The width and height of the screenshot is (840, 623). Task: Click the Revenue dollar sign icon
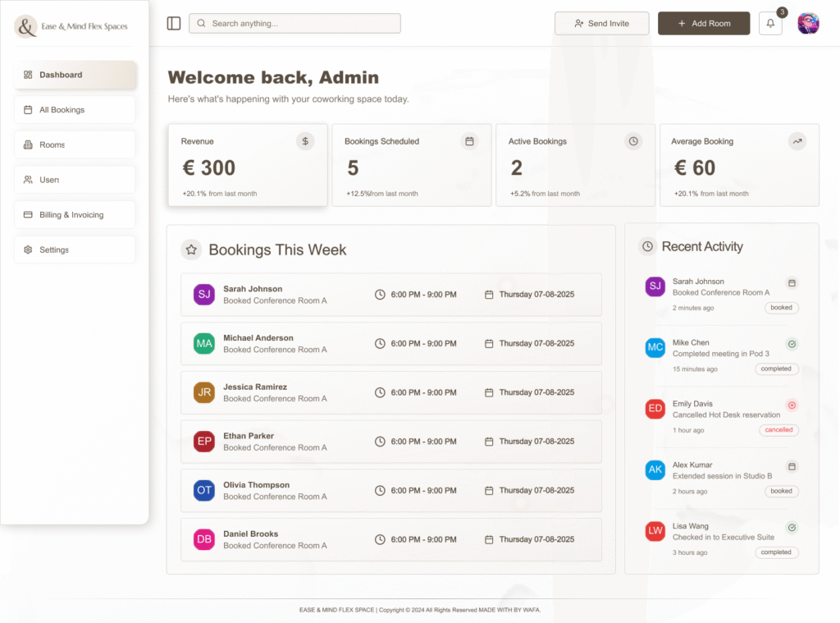tap(305, 141)
